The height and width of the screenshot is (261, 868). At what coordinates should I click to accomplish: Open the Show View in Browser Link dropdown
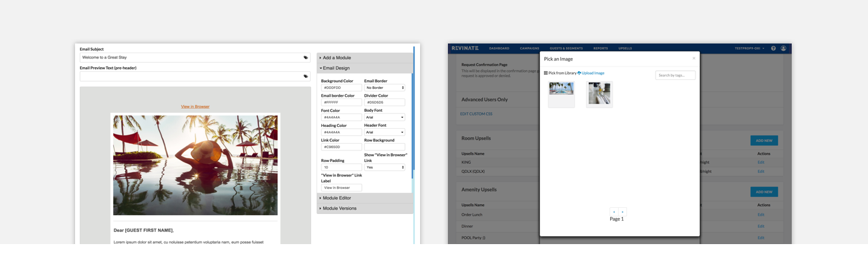point(384,167)
